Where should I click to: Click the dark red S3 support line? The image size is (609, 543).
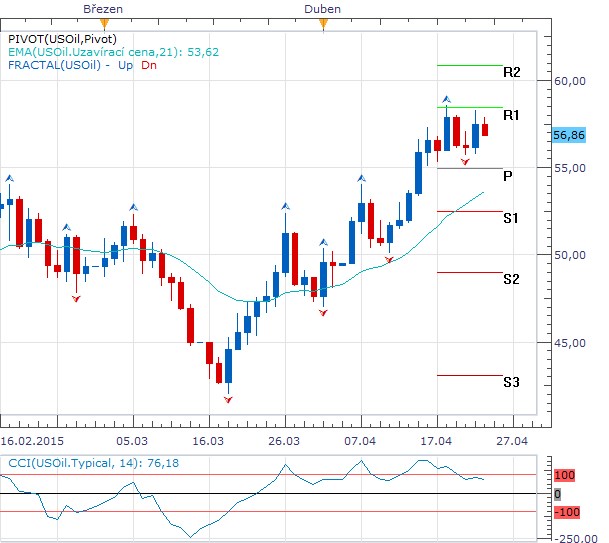[x=470, y=375]
